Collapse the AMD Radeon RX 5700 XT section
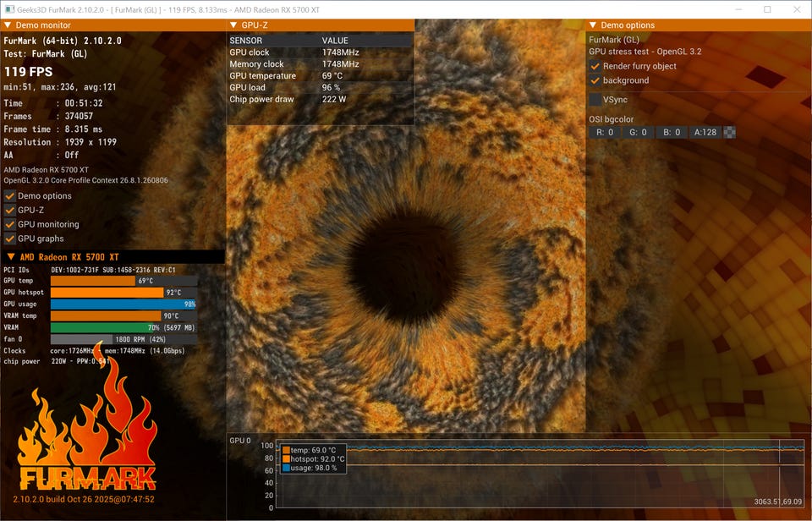Viewport: 812px width, 521px height. click(x=10, y=257)
